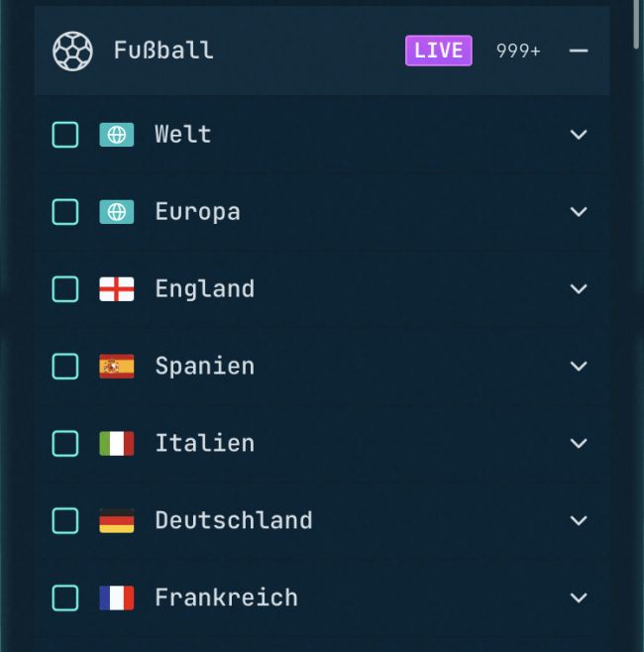The image size is (644, 652).
Task: Click the Spain flag icon
Action: [117, 367]
